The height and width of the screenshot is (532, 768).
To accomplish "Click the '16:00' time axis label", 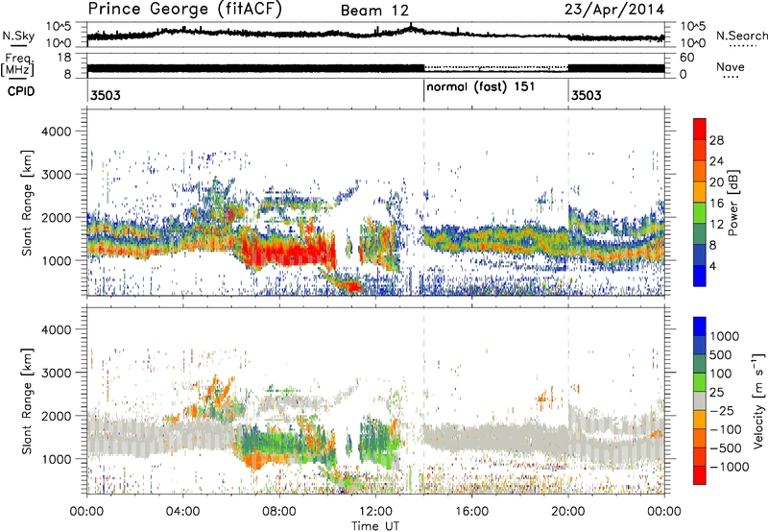I will tap(471, 511).
